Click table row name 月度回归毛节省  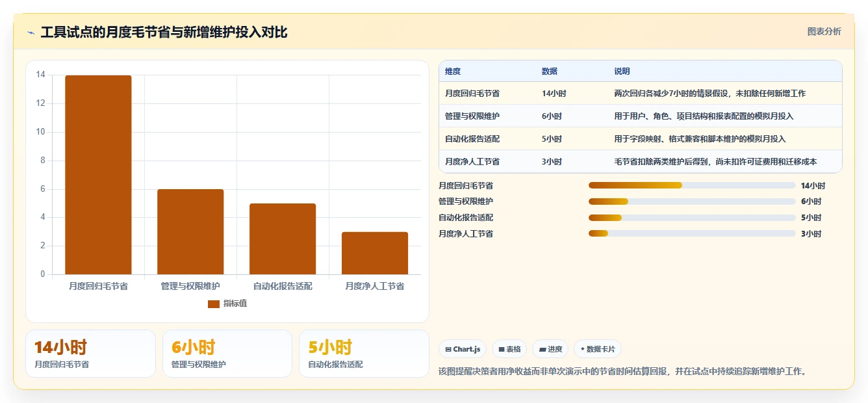[472, 94]
